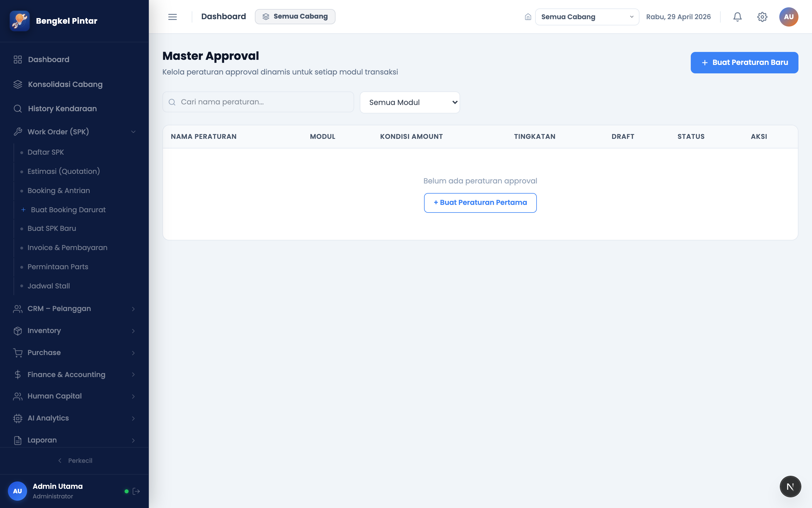Click Buat Peraturan Baru button
The width and height of the screenshot is (812, 508).
(744, 62)
